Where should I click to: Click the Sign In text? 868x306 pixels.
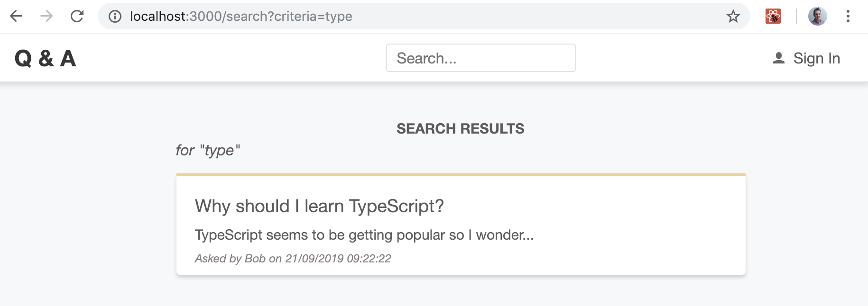click(816, 58)
